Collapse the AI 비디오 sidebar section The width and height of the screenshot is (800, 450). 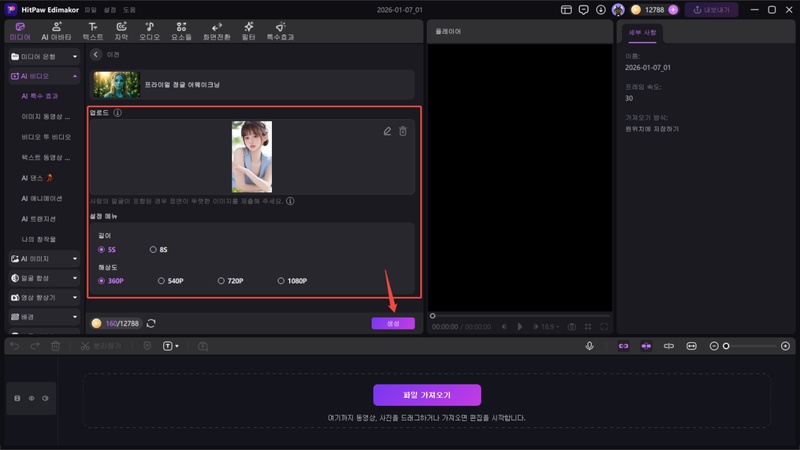pyautogui.click(x=44, y=76)
